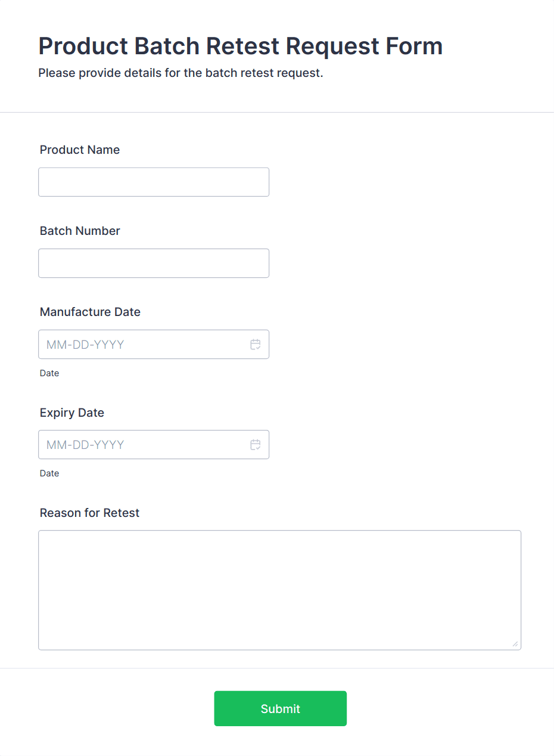This screenshot has width=554, height=756.
Task: Open the Manufacture Date calendar picker icon
Action: pos(256,345)
